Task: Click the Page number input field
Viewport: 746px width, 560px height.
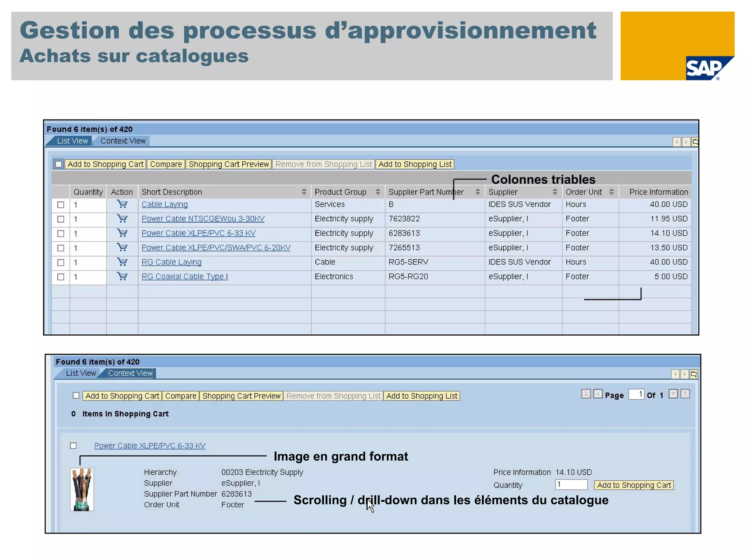Action: [x=636, y=395]
